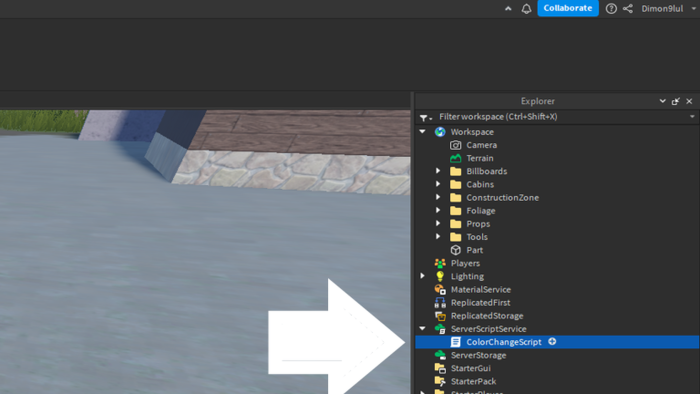Click the ReplicatedStorage icon
Screen dimensions: 700x394
coord(440,316)
